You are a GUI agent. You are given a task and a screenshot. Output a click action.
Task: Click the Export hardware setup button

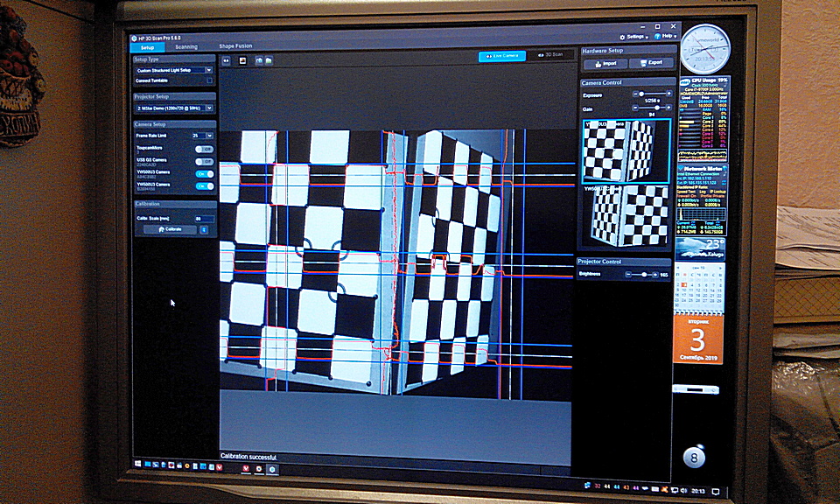pyautogui.click(x=652, y=64)
